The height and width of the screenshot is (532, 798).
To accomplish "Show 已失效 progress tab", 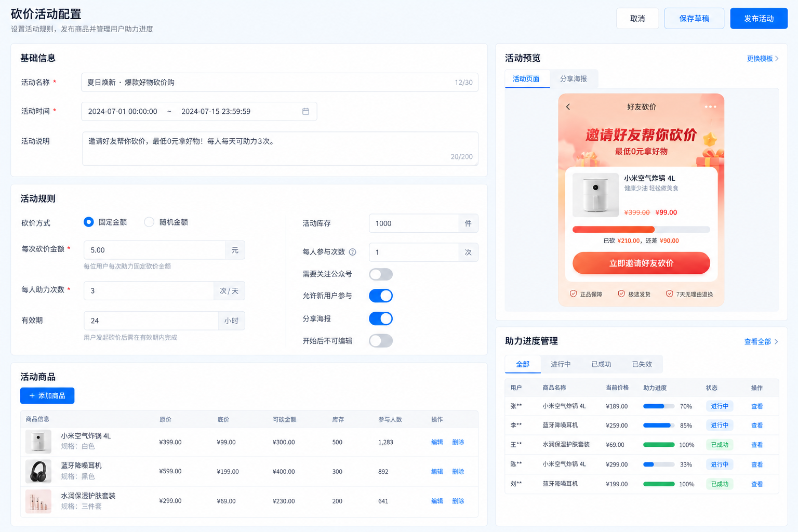I will (642, 364).
